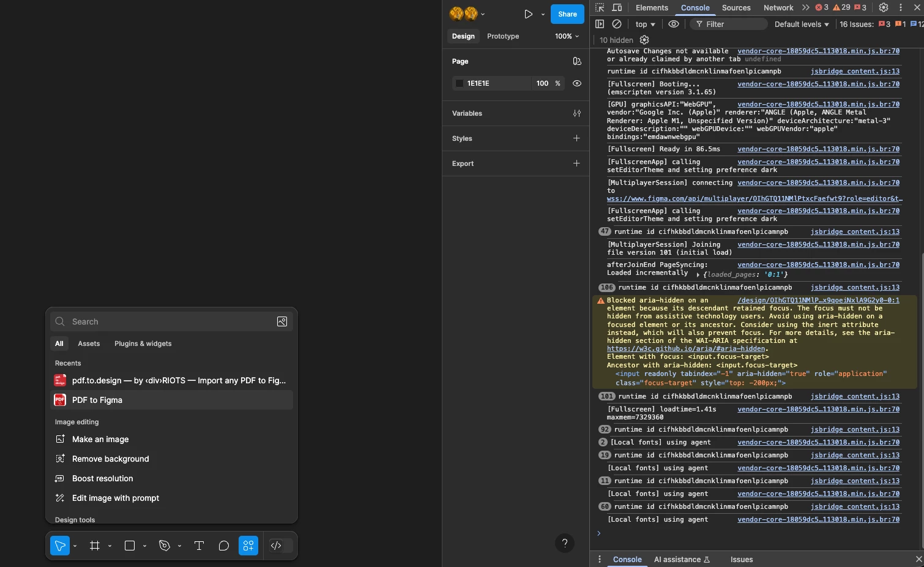Open console settings gear beside 10 hidden
Image resolution: width=924 pixels, height=567 pixels.
click(644, 40)
